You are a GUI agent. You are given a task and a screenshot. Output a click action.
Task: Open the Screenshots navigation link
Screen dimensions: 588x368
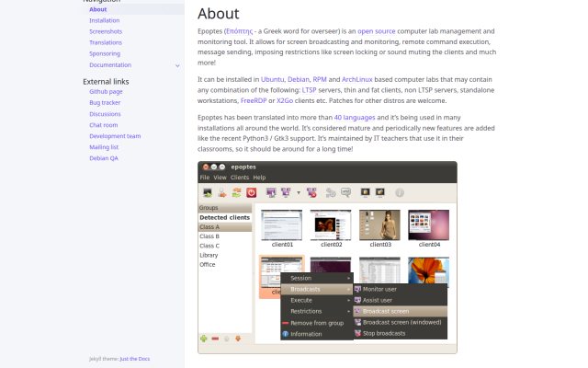[106, 31]
